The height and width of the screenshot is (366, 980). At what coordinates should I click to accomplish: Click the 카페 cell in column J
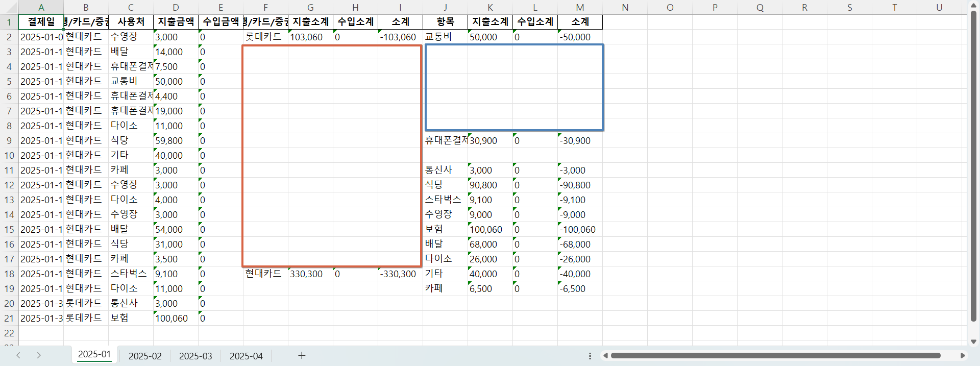pos(445,288)
